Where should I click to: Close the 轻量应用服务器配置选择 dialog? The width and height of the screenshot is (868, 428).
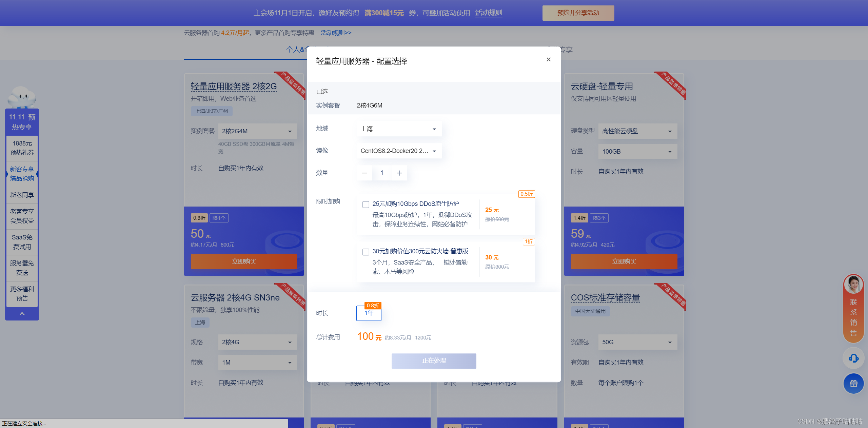(548, 59)
